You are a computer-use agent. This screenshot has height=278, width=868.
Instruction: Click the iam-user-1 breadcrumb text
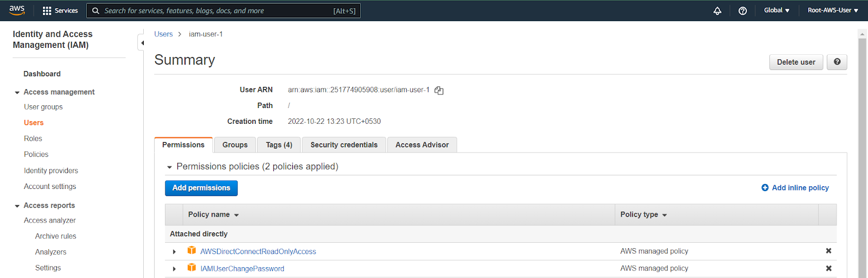tap(206, 34)
